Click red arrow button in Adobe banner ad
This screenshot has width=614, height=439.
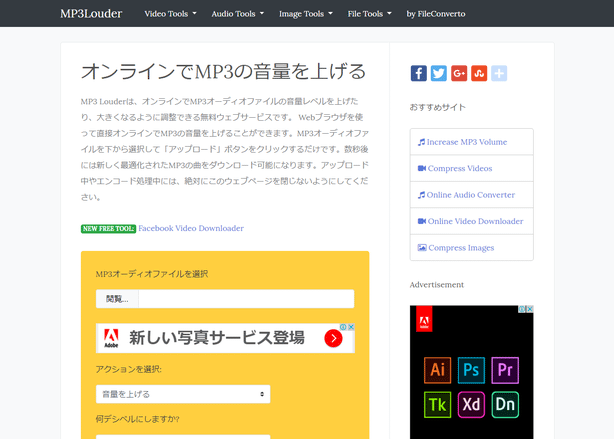click(x=333, y=338)
